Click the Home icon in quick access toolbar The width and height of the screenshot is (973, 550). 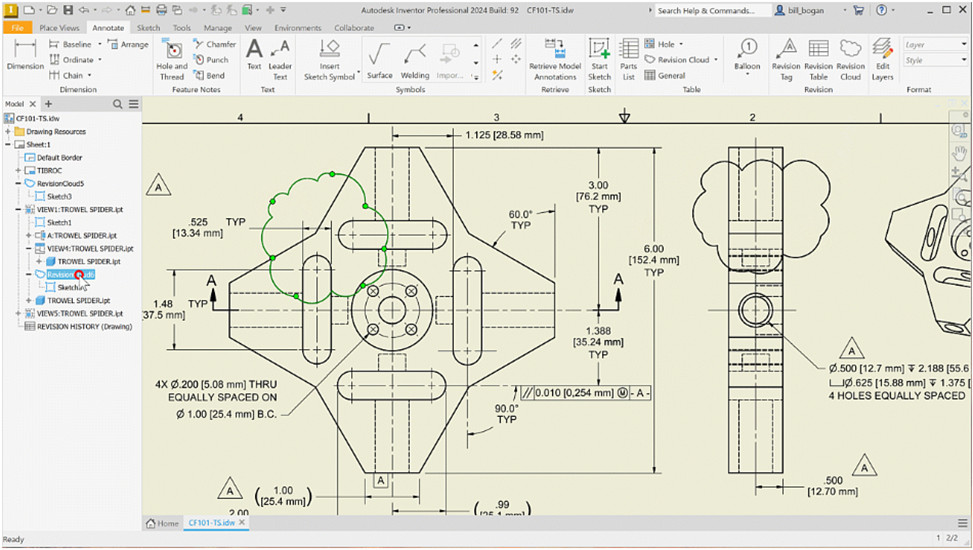click(130, 10)
